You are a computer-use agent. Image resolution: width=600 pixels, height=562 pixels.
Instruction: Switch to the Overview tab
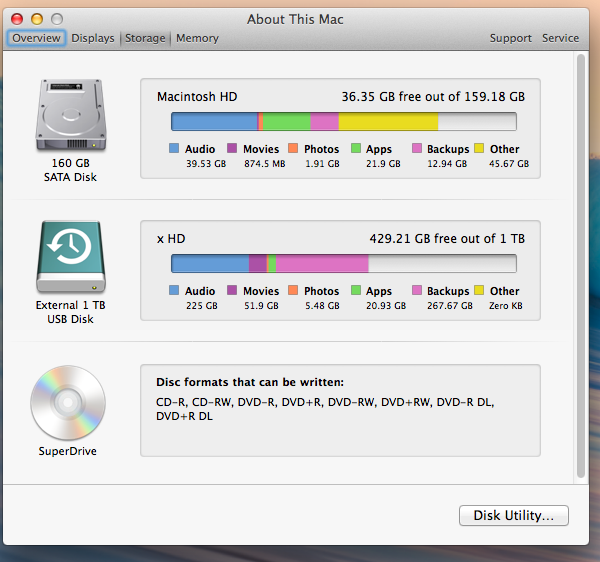36,38
